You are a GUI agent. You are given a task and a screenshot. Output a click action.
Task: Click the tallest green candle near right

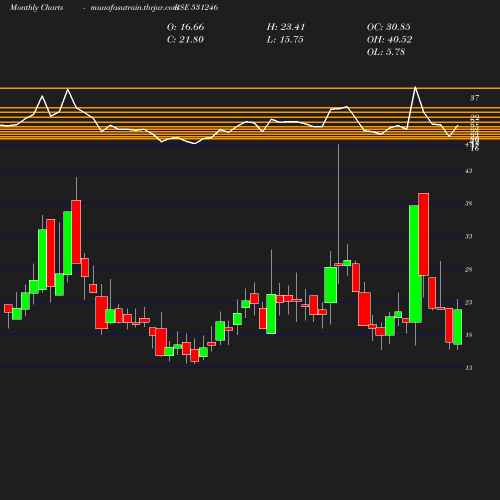tap(415, 264)
